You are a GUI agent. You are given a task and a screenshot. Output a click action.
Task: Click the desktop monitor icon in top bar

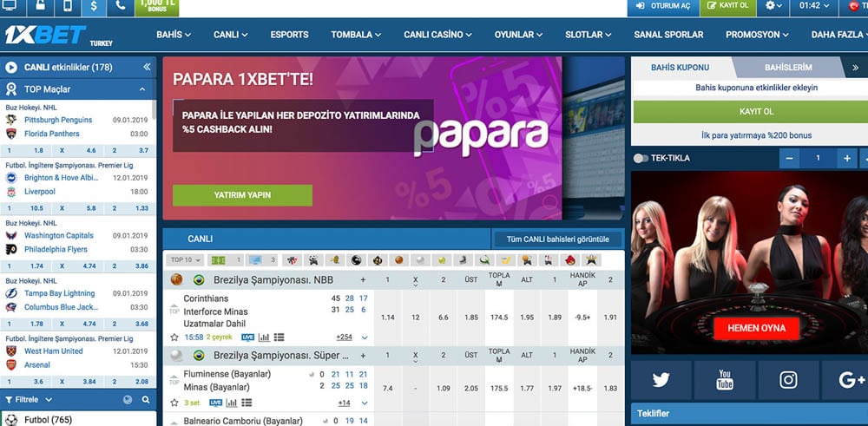click(x=10, y=6)
